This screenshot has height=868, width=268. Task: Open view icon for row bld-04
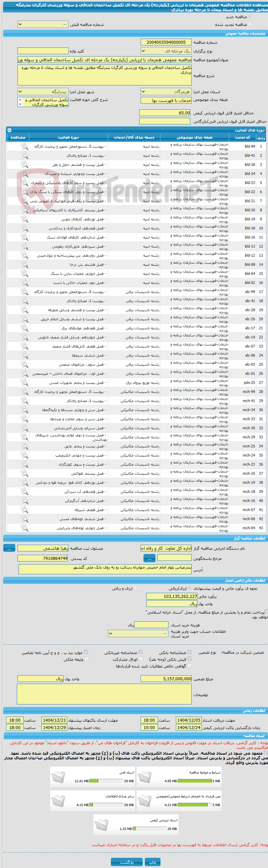pos(24,274)
